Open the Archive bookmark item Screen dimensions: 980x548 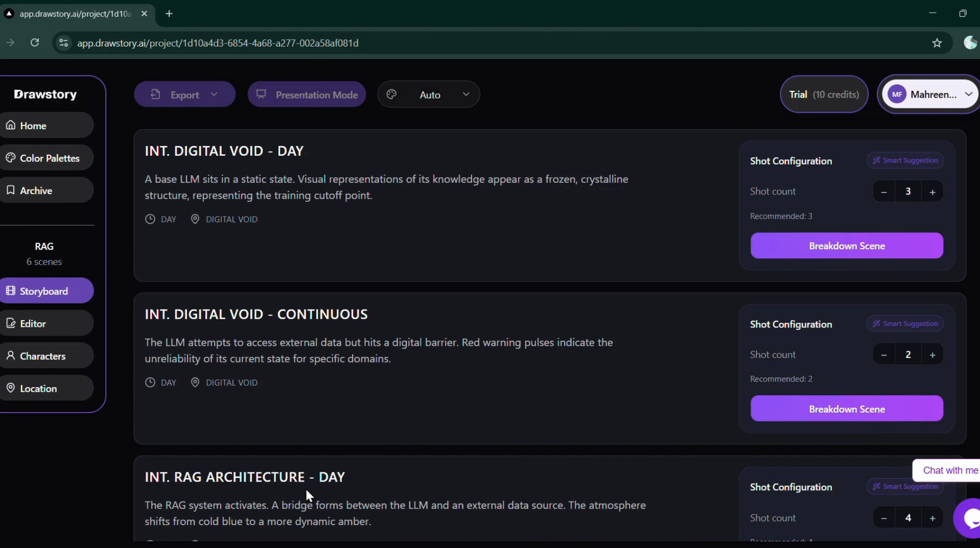tap(46, 190)
